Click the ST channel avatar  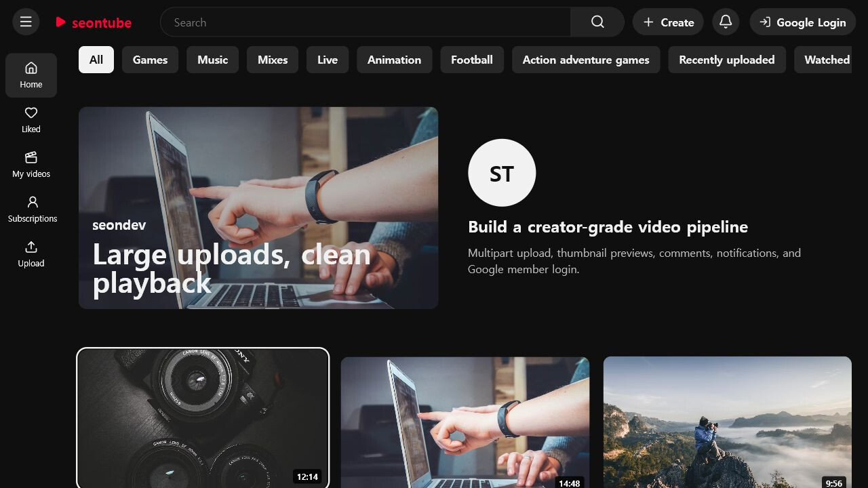502,173
